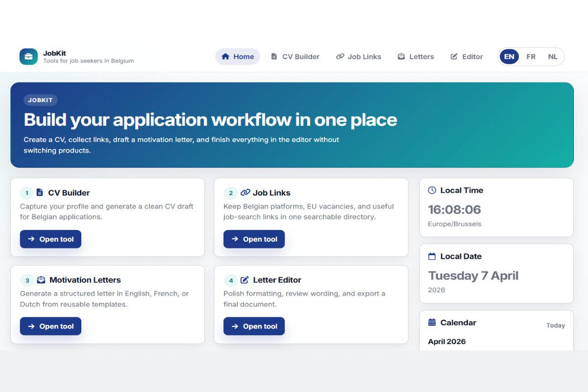
Task: Click the "Europe/Brussels" timezone text
Action: [455, 224]
